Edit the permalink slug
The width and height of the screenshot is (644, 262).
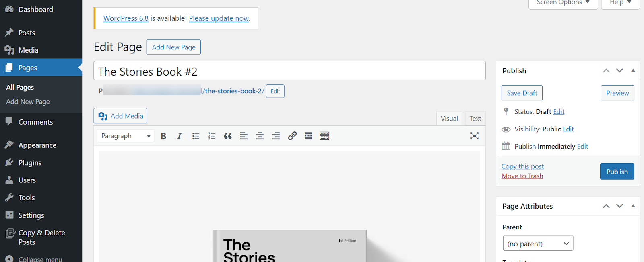(275, 91)
